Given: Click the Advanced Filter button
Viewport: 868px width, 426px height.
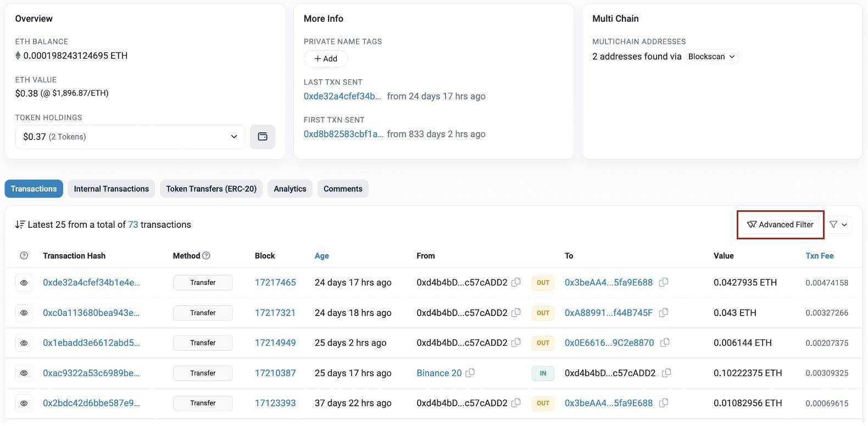Looking at the screenshot, I should [780, 225].
